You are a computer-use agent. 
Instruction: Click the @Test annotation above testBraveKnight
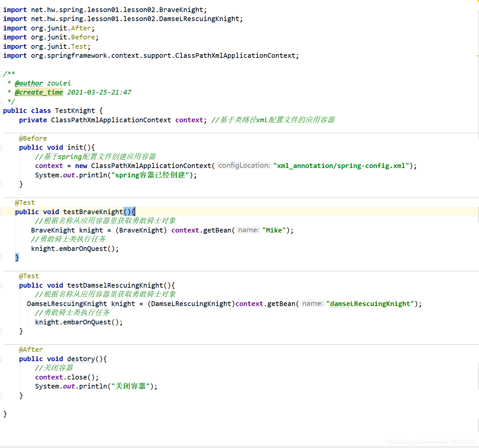pyautogui.click(x=25, y=202)
